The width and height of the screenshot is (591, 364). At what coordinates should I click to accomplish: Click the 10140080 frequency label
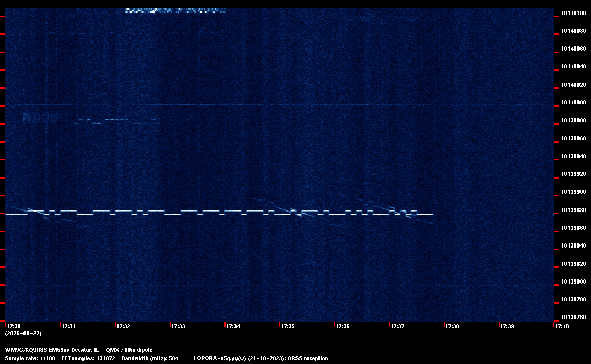point(573,31)
